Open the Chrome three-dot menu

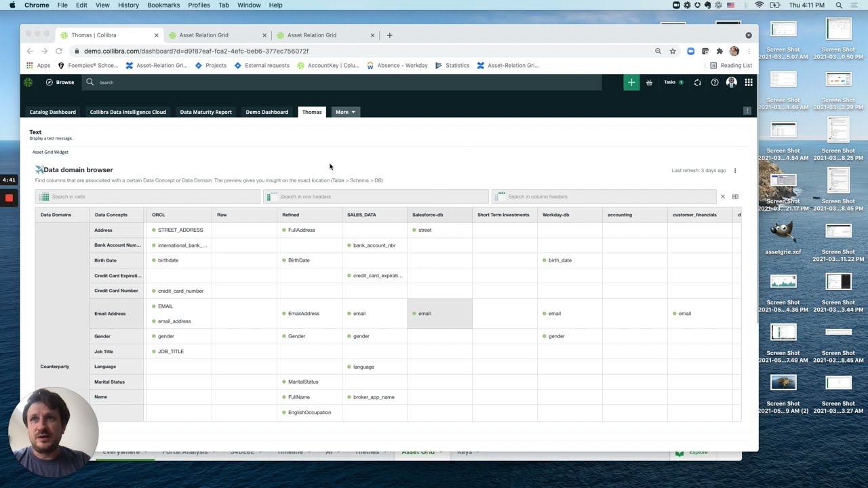coord(749,51)
